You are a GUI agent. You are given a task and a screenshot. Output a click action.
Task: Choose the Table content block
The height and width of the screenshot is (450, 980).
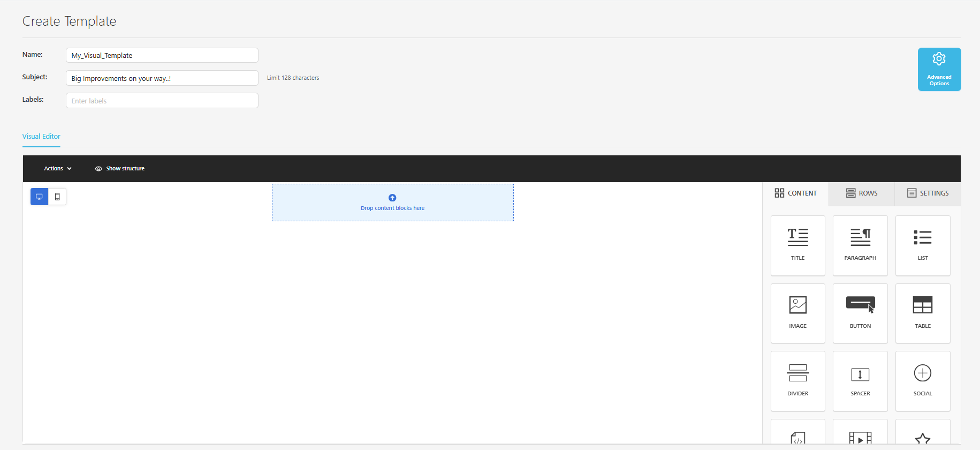pyautogui.click(x=923, y=313)
